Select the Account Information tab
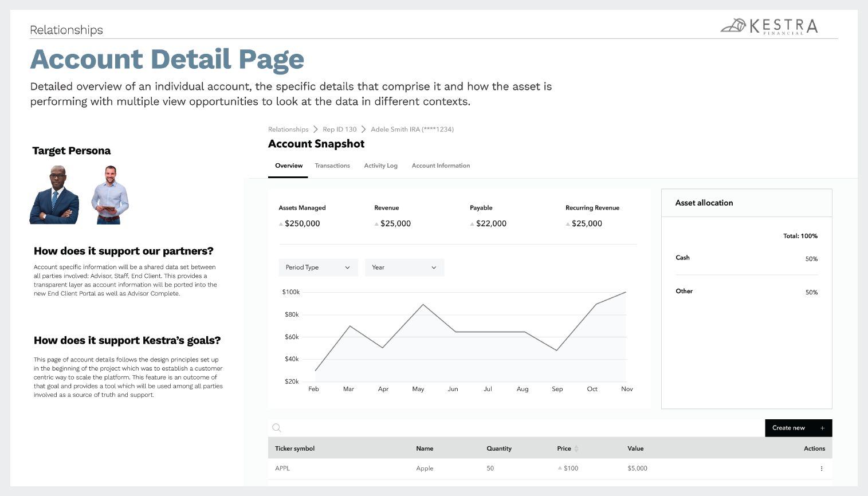The height and width of the screenshot is (496, 868). pos(441,166)
